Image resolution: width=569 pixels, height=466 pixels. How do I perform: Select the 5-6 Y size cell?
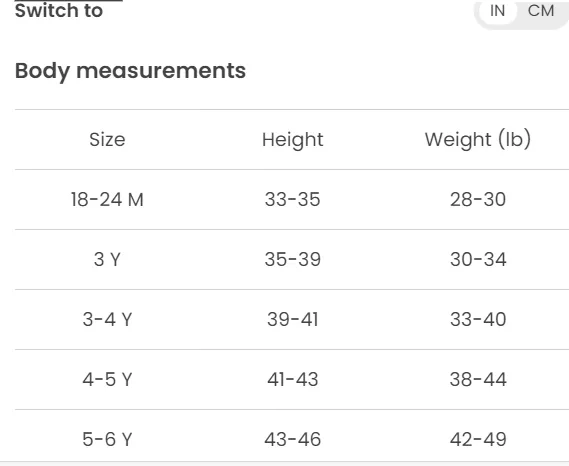[107, 439]
